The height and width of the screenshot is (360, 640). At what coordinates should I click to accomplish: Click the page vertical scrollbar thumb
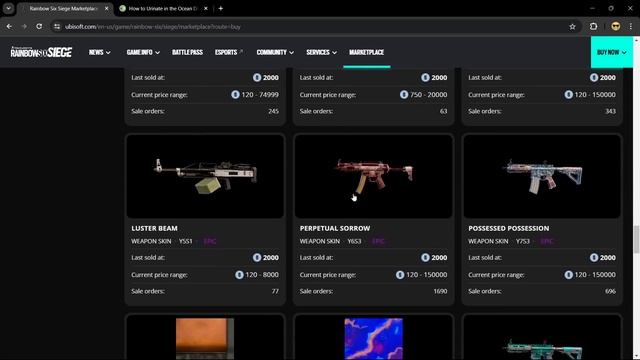pyautogui.click(x=636, y=239)
